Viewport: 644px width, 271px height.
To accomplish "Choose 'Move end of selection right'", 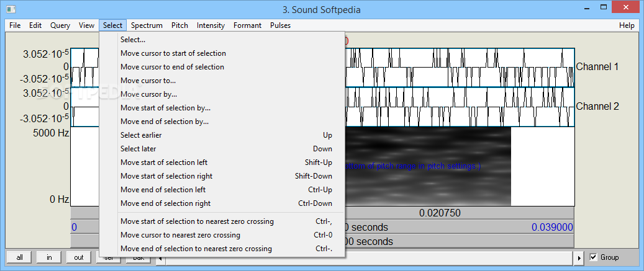I will pyautogui.click(x=222, y=203).
